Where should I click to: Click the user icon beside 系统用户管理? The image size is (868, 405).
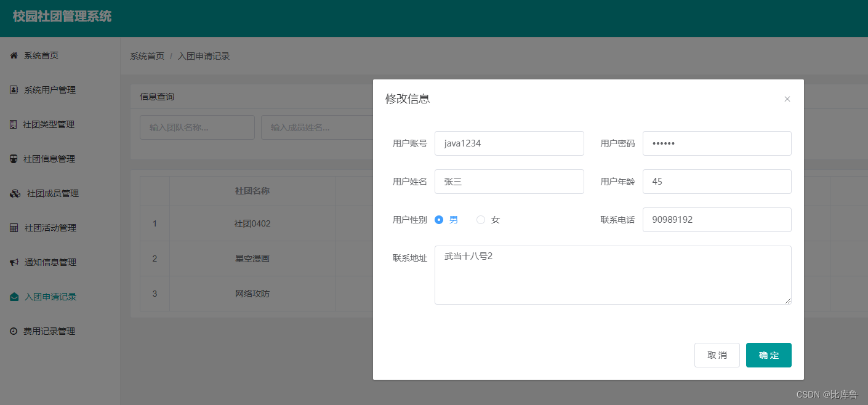[x=14, y=90]
